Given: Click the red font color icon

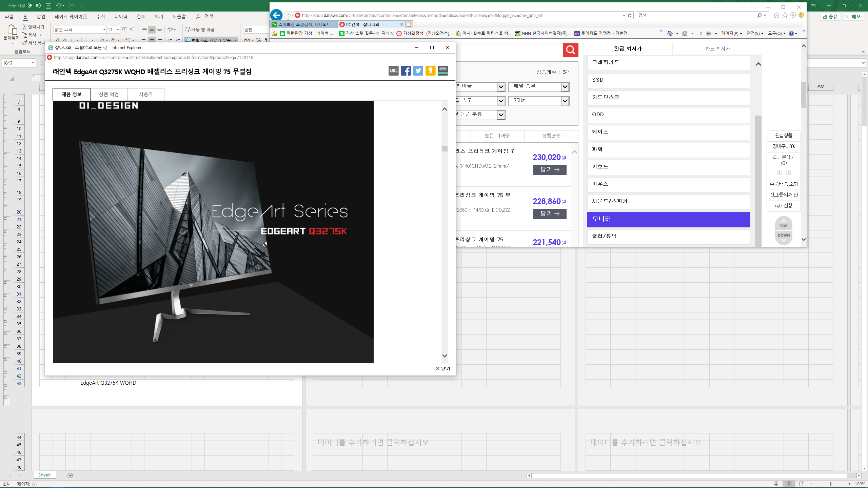Looking at the screenshot, I should pos(113,40).
